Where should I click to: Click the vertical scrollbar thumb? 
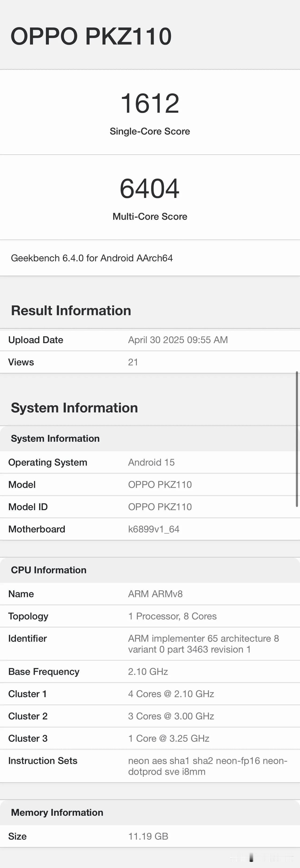point(297,439)
